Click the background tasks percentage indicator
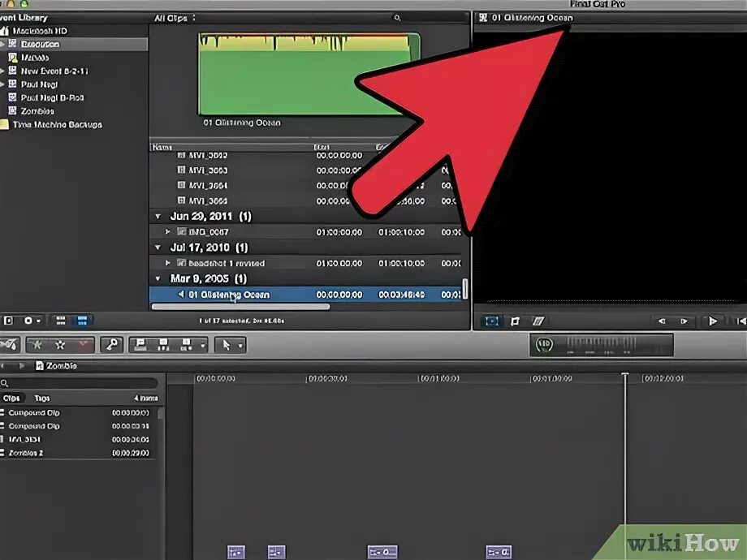 click(x=545, y=344)
